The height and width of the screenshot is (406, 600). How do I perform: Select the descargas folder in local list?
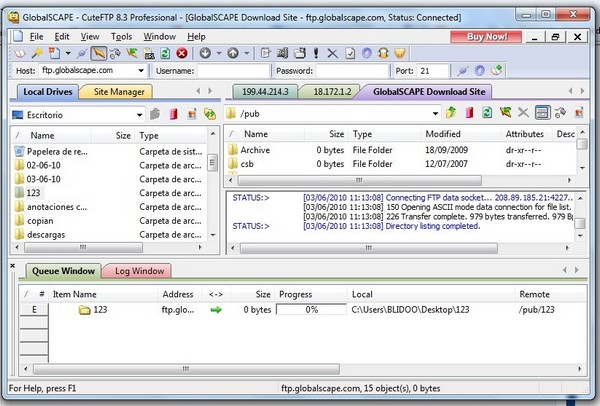click(46, 235)
